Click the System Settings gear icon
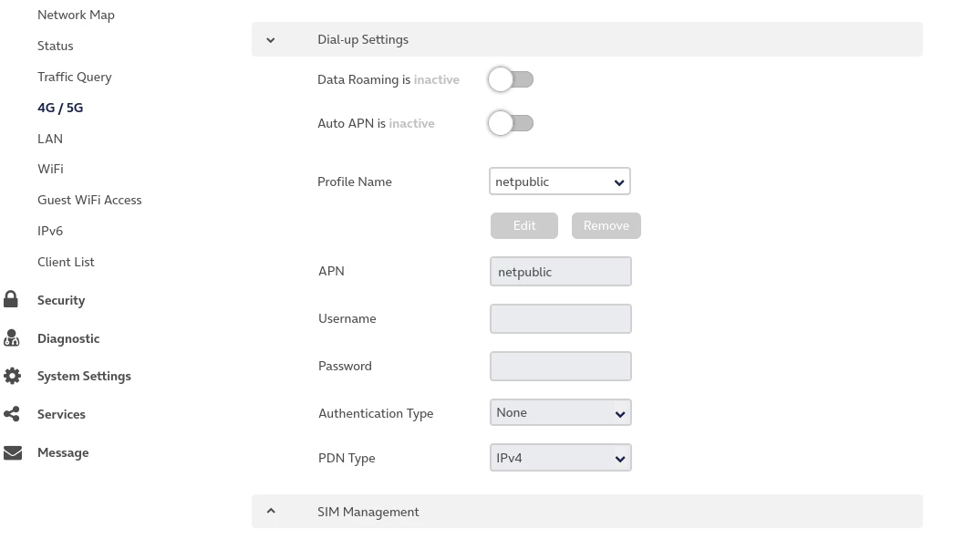Viewport: 974px width, 560px height. coord(12,376)
